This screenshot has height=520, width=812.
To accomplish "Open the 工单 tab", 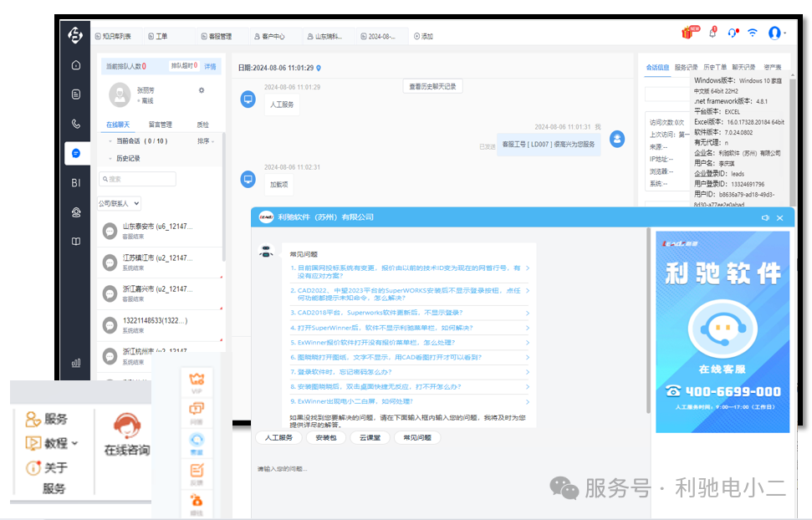I will [x=158, y=36].
